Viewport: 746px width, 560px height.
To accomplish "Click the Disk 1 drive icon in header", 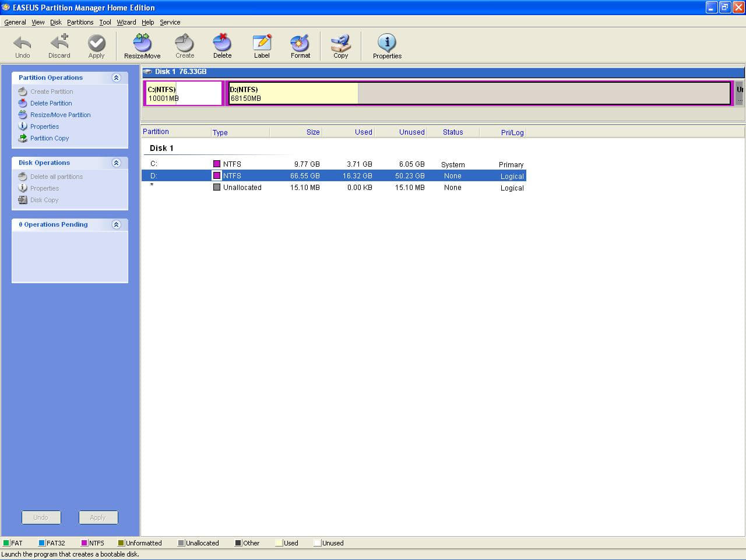I will [148, 72].
